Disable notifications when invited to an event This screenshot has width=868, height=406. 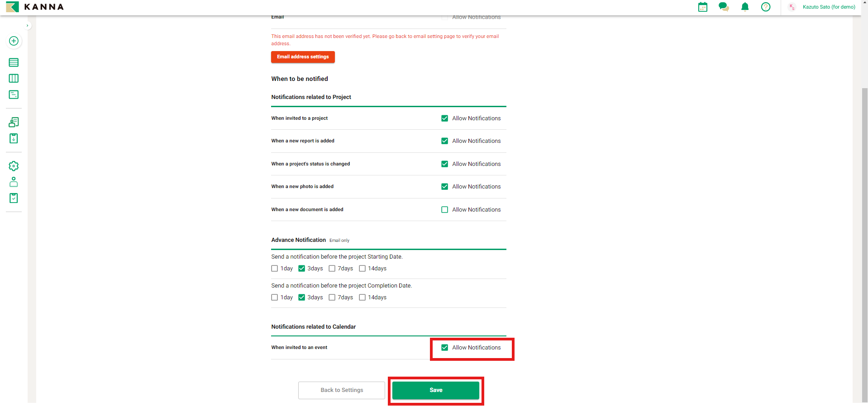[444, 348]
